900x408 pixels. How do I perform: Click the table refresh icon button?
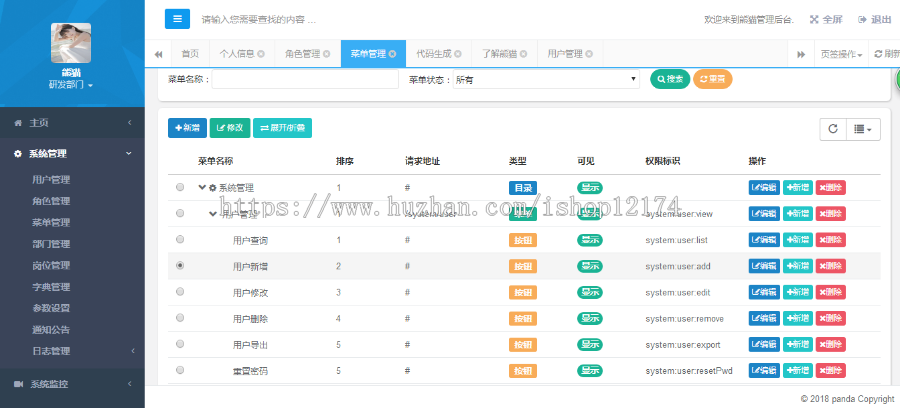(x=833, y=129)
